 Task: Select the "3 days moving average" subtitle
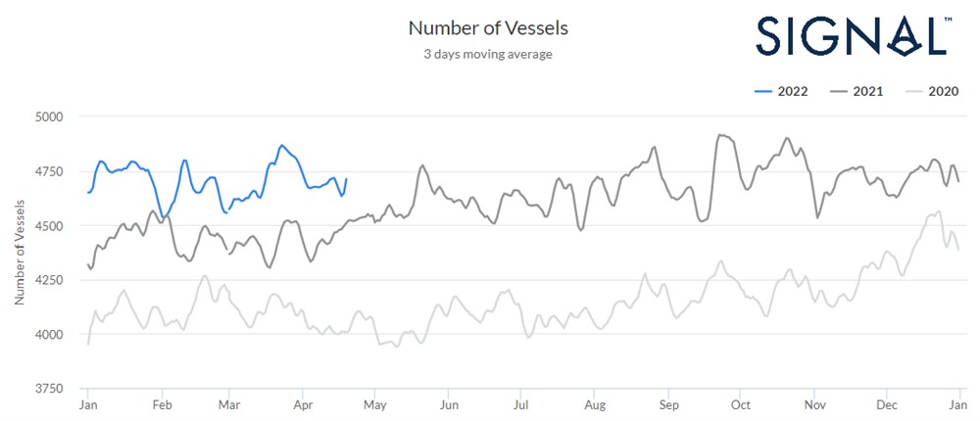pos(489,54)
